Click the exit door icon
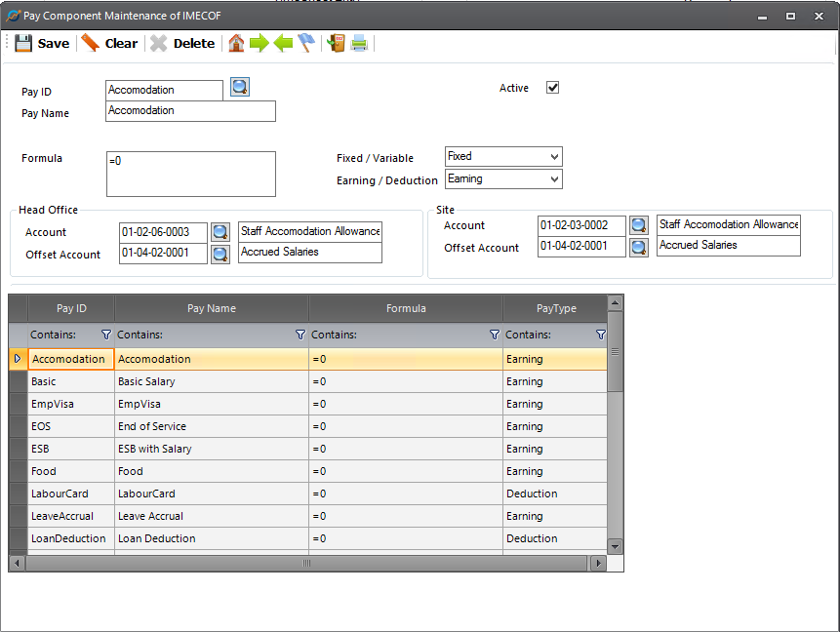840x632 pixels. click(337, 43)
